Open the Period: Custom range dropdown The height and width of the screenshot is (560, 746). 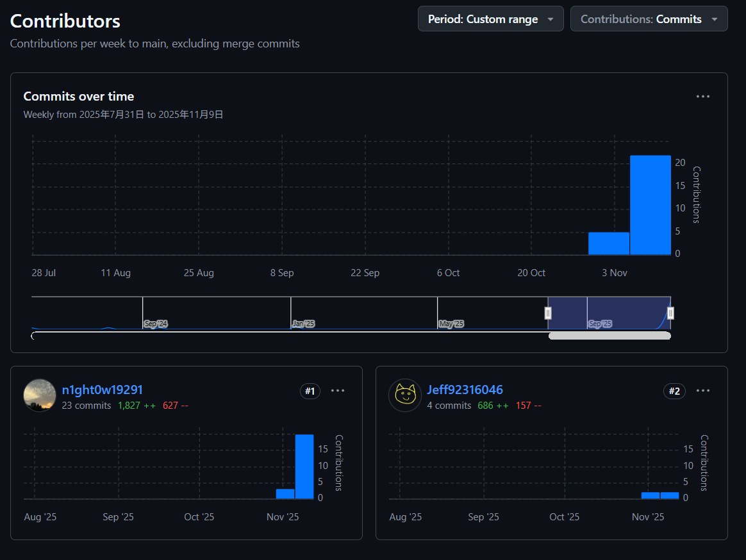490,19
